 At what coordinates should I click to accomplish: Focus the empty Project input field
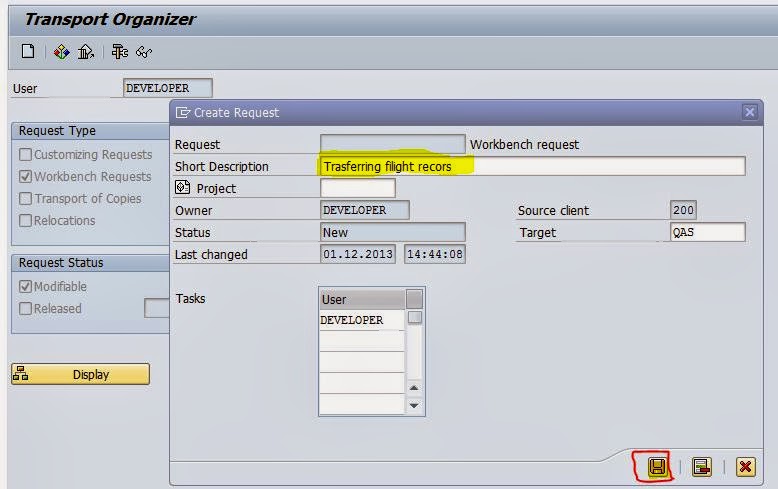358,188
